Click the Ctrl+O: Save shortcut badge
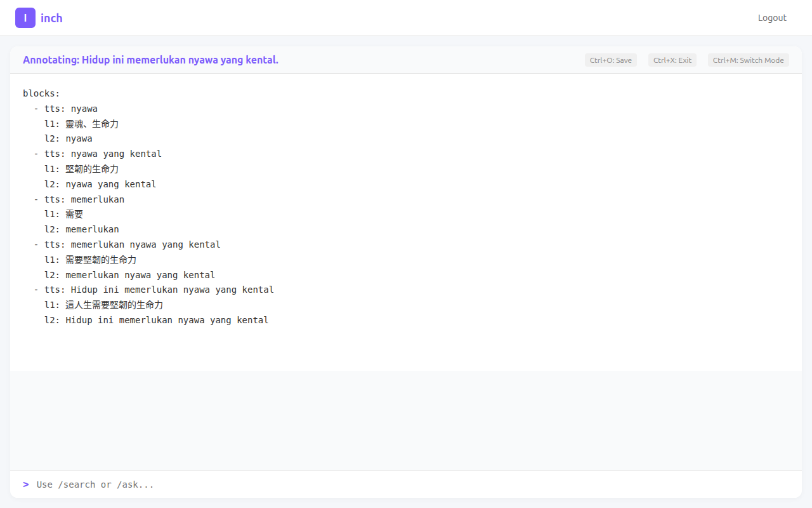 click(x=611, y=60)
